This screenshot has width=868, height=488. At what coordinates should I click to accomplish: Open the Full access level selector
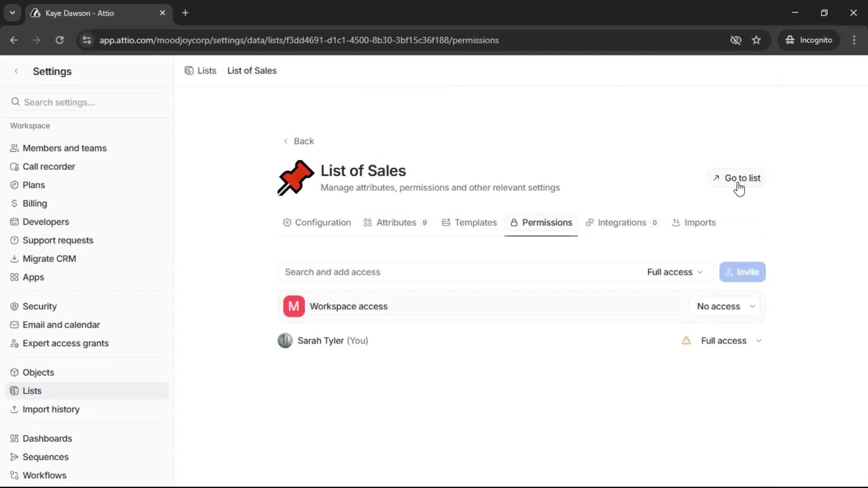675,272
